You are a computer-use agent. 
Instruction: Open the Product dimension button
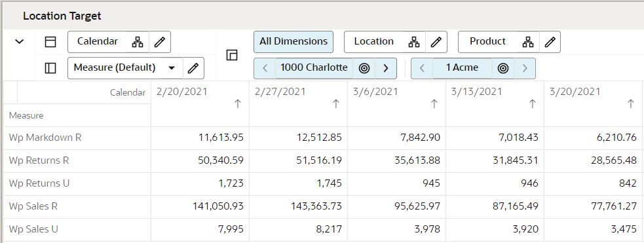487,41
